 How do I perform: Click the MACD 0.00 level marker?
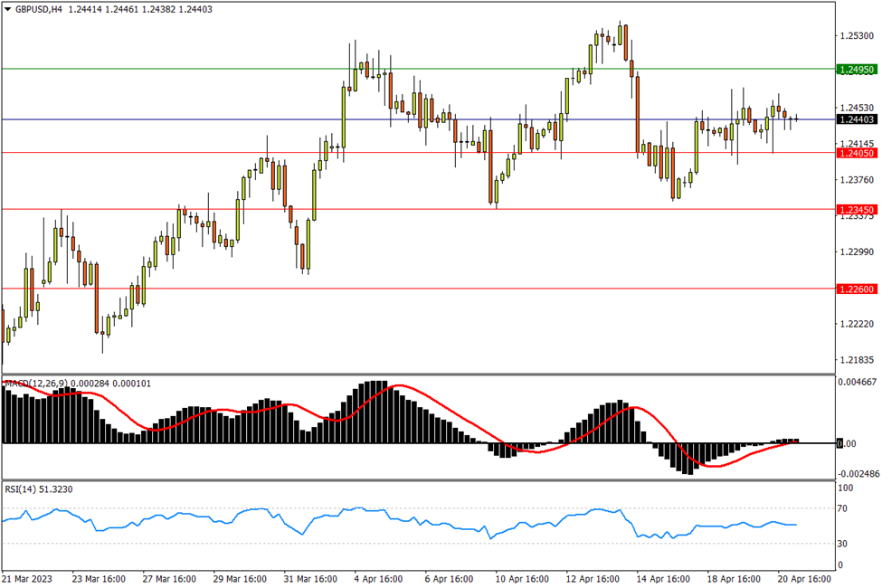pyautogui.click(x=846, y=443)
